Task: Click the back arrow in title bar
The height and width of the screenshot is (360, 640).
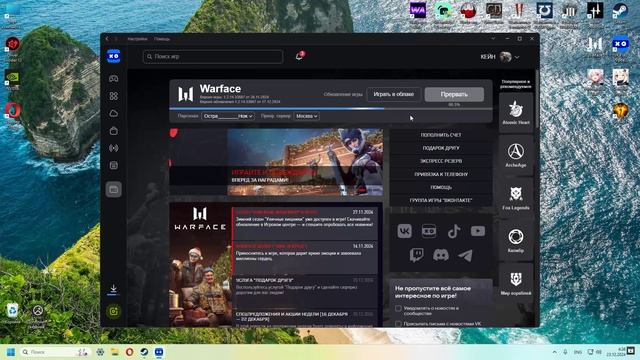Action: coord(107,39)
